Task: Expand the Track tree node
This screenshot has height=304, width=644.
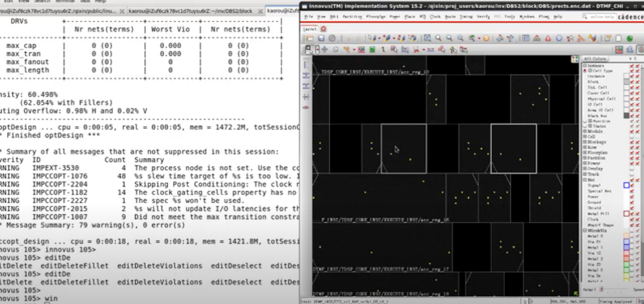Action: (585, 173)
